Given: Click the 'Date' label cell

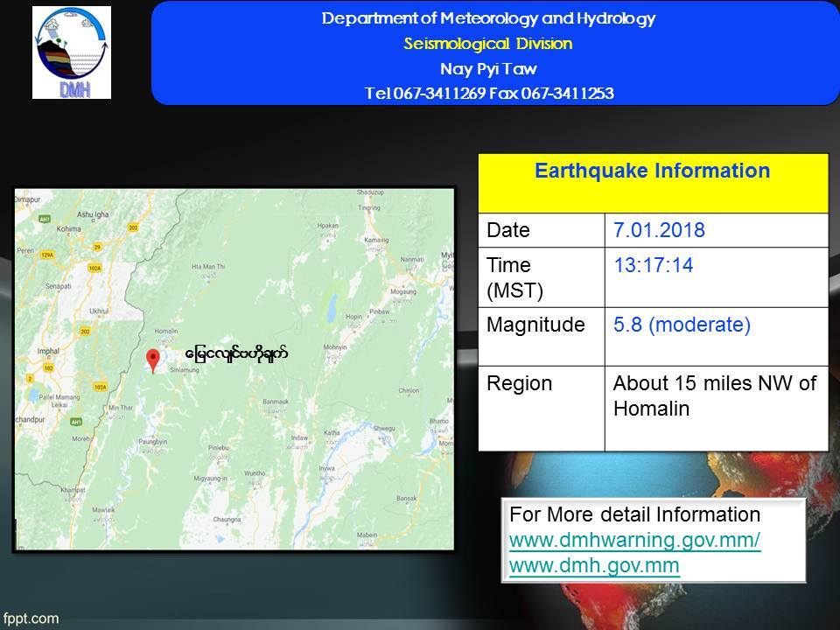Looking at the screenshot, I should tap(542, 230).
